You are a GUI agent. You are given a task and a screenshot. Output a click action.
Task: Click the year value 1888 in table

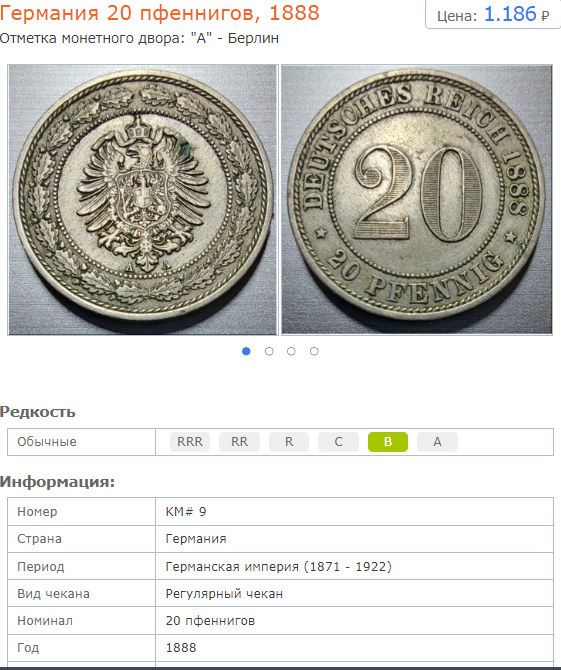[181, 647]
